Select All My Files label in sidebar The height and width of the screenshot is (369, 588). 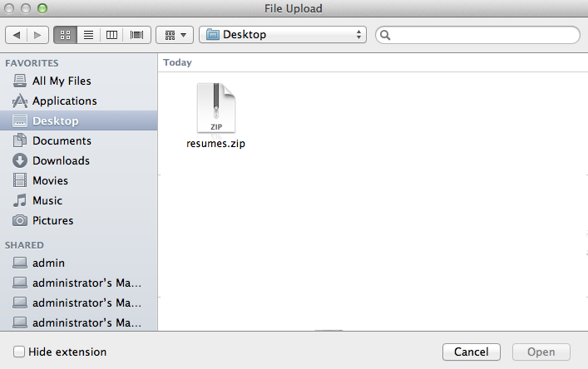pos(62,81)
